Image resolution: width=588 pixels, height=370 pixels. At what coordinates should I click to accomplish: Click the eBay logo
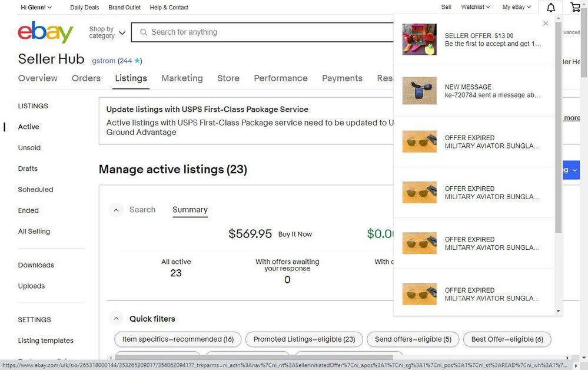click(45, 32)
